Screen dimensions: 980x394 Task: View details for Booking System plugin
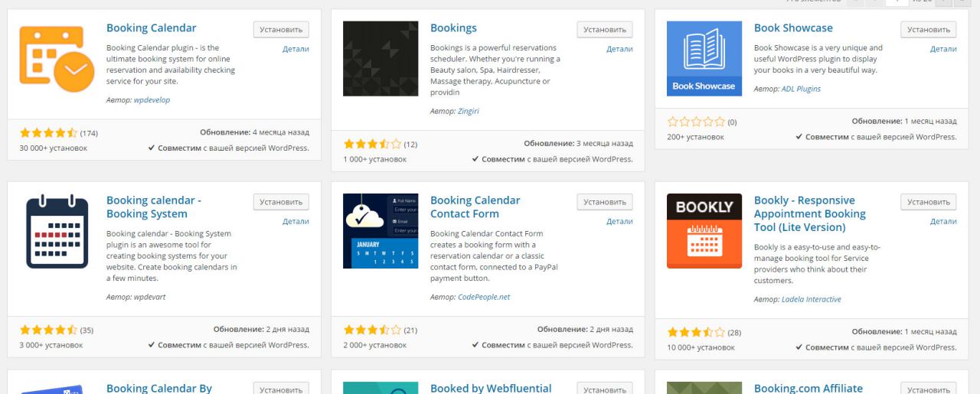(x=296, y=221)
